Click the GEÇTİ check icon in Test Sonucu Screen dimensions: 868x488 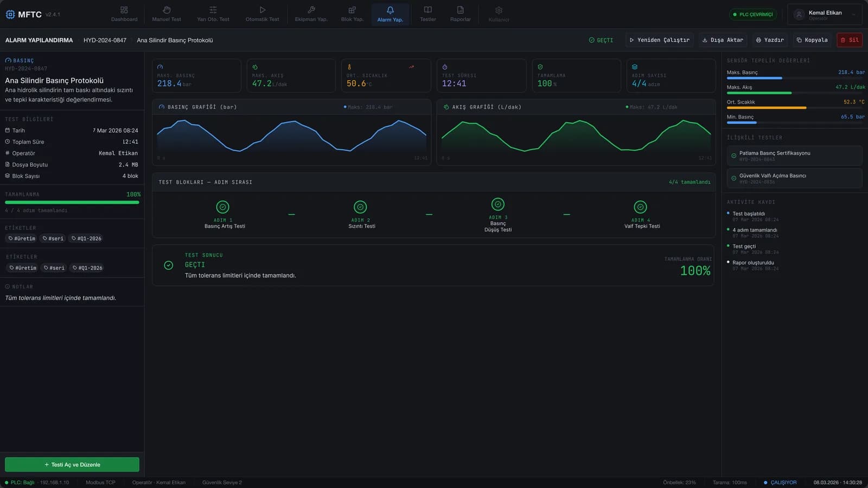pos(169,265)
